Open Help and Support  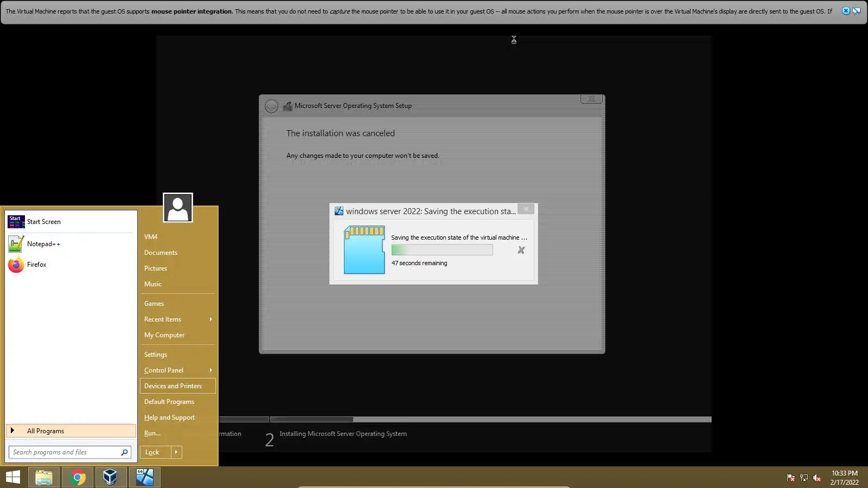point(178,418)
